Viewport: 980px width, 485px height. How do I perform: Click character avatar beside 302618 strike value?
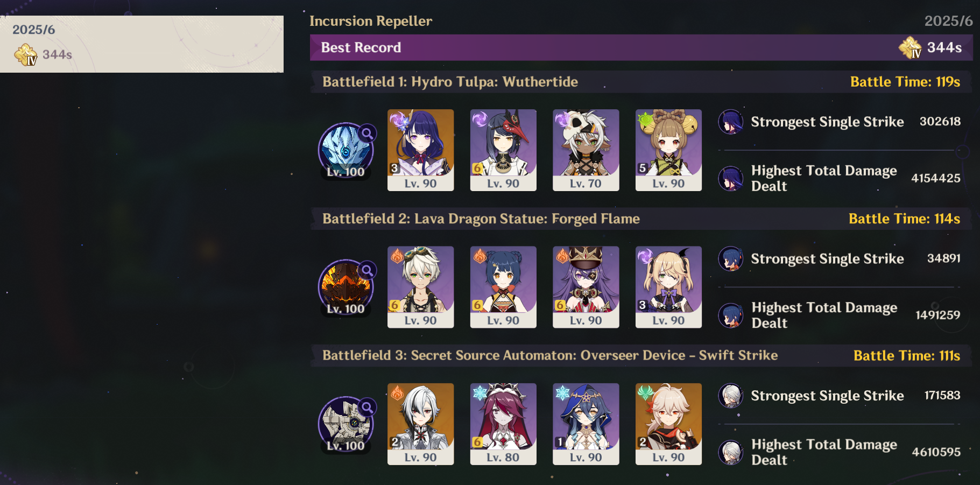[731, 122]
